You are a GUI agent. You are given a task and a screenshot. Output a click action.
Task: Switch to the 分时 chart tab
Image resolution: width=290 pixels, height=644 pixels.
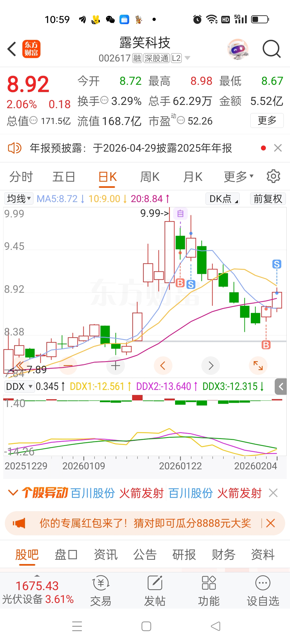click(x=21, y=177)
